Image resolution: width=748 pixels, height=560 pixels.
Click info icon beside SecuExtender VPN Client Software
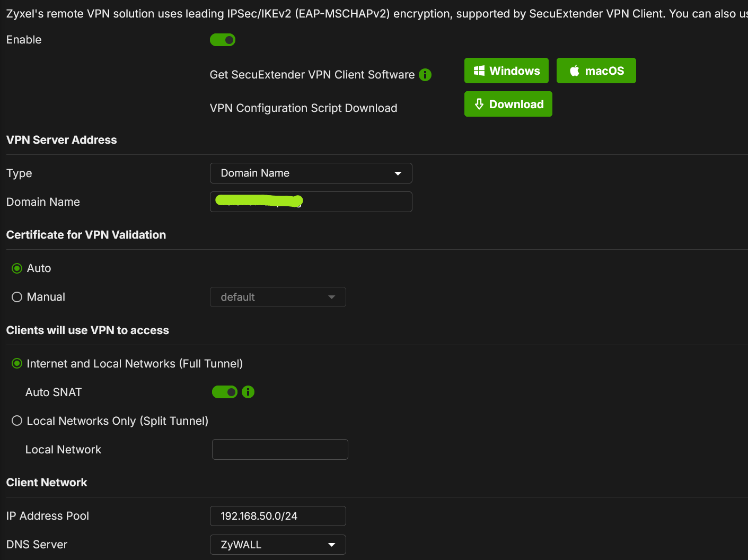pos(425,75)
